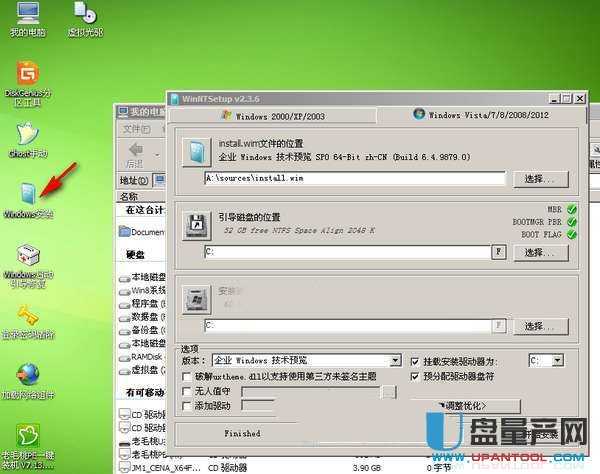Open the Windows安装 desktop shortcut
The width and height of the screenshot is (600, 474).
tap(26, 196)
